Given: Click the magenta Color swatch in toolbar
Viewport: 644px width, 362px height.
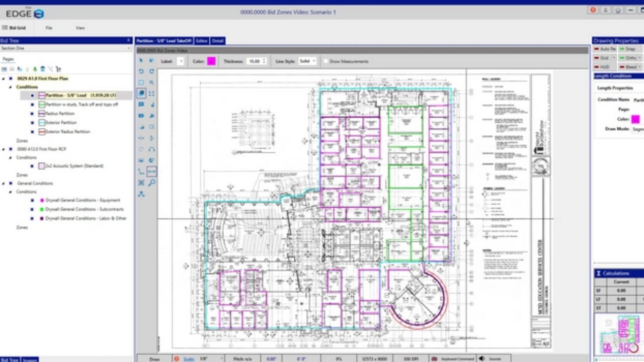Looking at the screenshot, I should coord(211,61).
